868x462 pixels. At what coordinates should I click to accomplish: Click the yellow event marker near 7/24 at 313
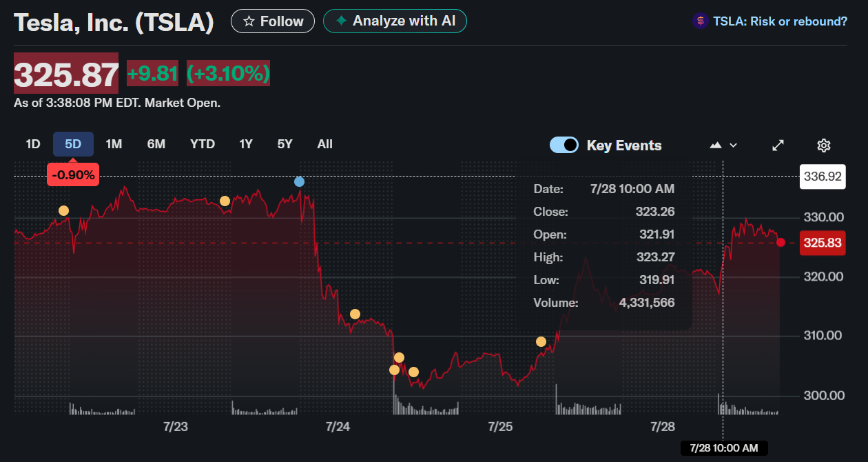coord(355,314)
